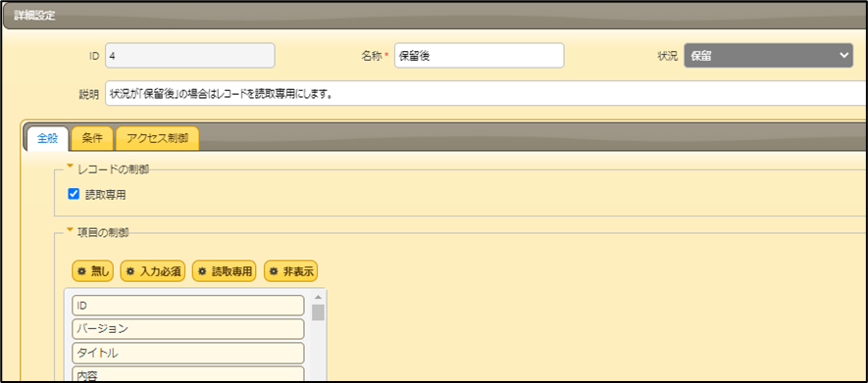The image size is (868, 383).
Task: Select 内容 in the item list
Action: [188, 374]
